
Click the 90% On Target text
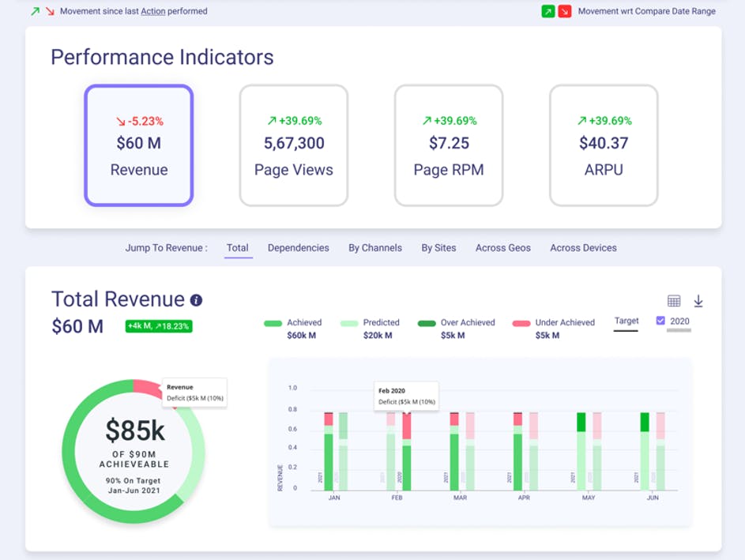133,481
